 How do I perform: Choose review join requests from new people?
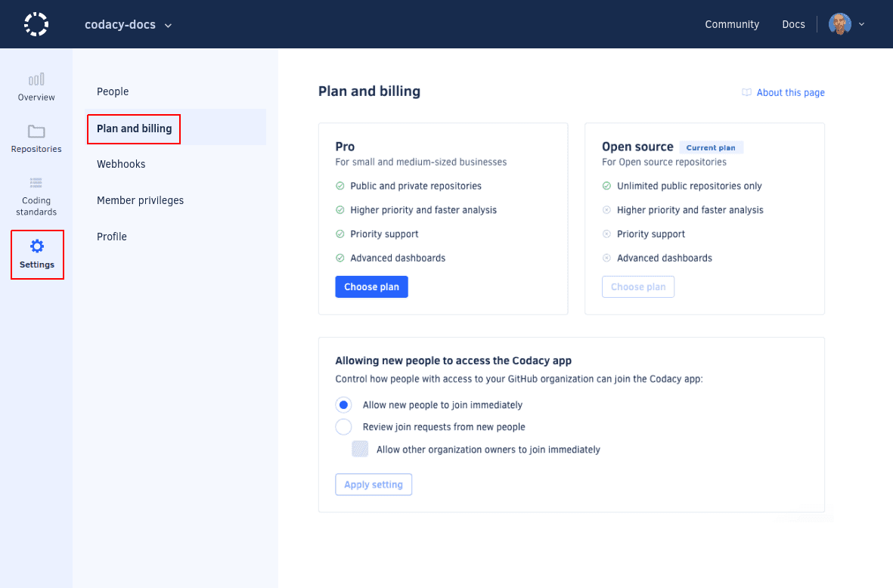coord(344,426)
